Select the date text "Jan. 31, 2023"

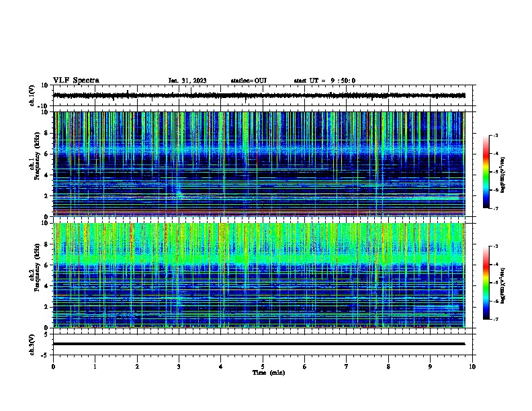click(x=187, y=81)
